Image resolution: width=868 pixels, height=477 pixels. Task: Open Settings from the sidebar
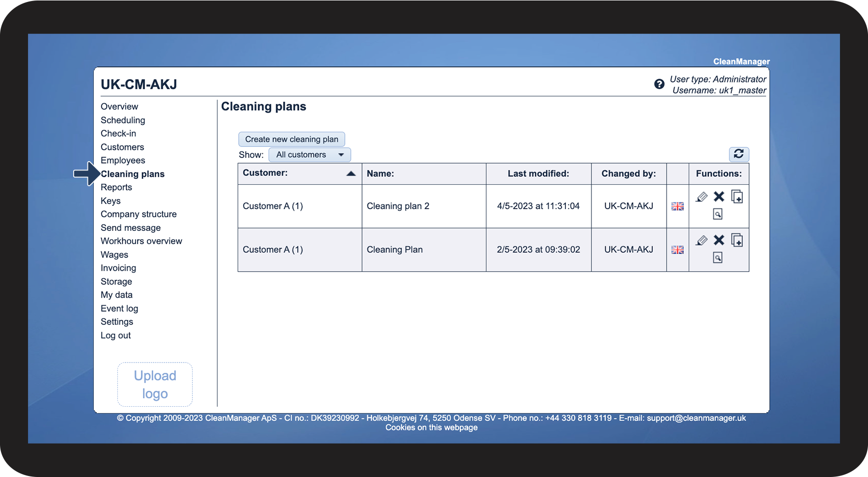pos(117,322)
